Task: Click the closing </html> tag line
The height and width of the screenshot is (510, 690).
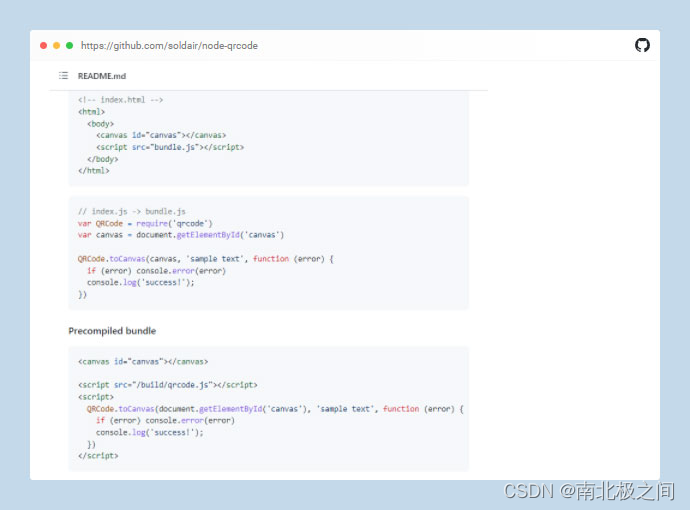Action: (x=94, y=171)
